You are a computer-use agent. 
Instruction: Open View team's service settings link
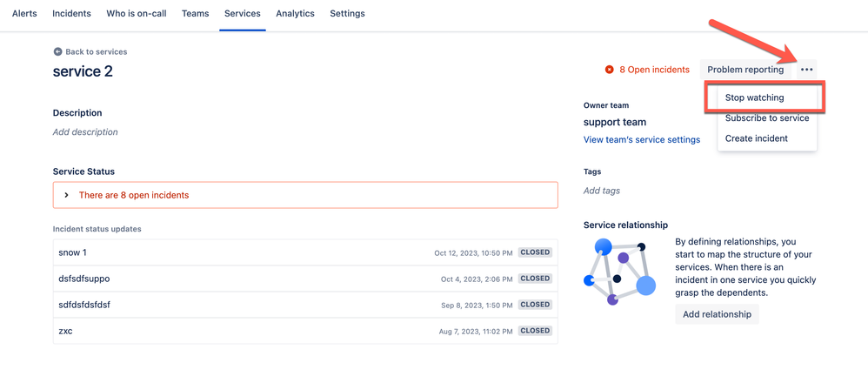(x=642, y=139)
